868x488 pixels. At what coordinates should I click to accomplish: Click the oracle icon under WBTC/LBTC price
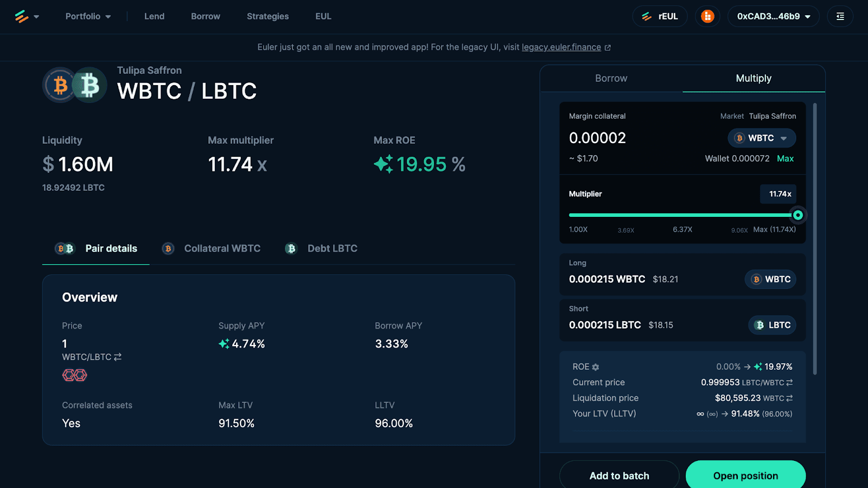pos(74,375)
